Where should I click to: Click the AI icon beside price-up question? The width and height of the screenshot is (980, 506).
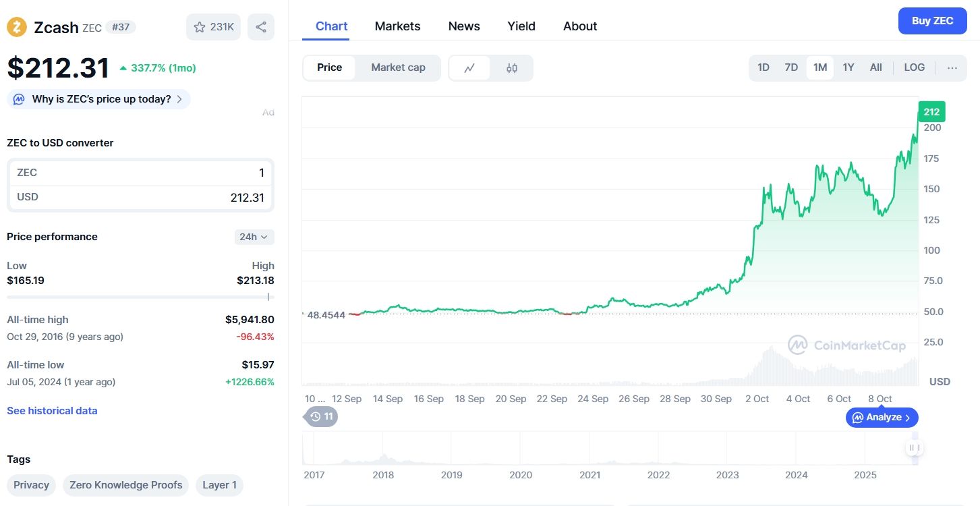tap(20, 99)
